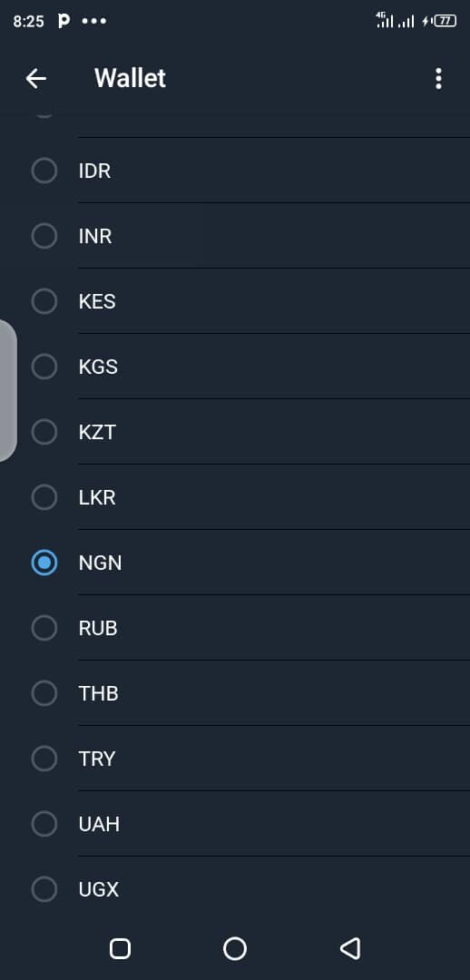Choose the KES radio option
Viewport: 470px width, 980px height.
44,301
